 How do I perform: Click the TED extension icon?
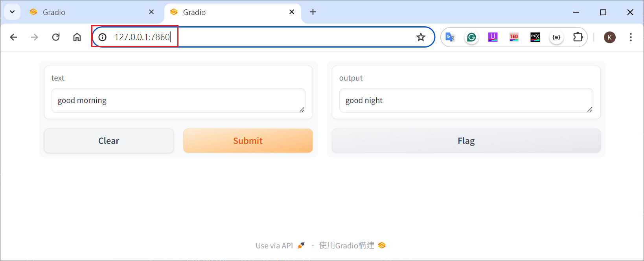[514, 37]
